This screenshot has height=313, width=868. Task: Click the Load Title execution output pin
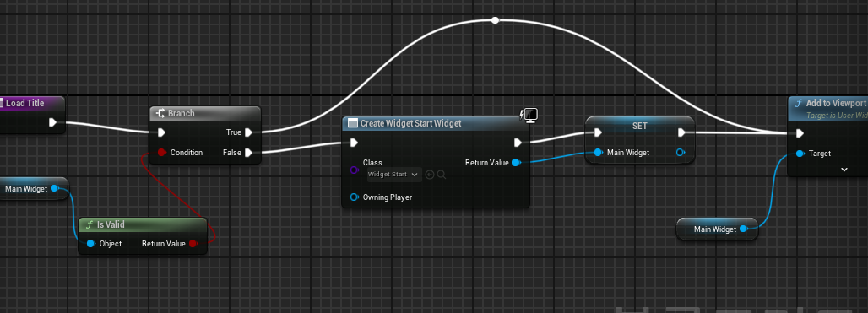pyautogui.click(x=52, y=122)
